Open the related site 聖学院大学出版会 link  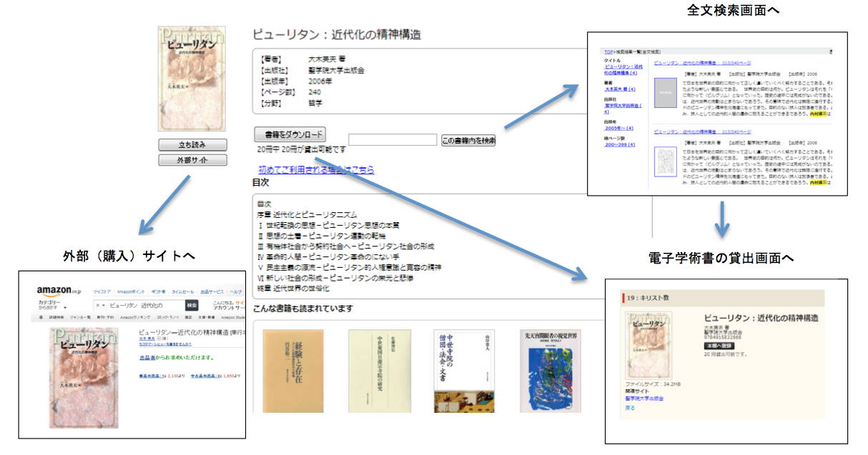click(644, 399)
